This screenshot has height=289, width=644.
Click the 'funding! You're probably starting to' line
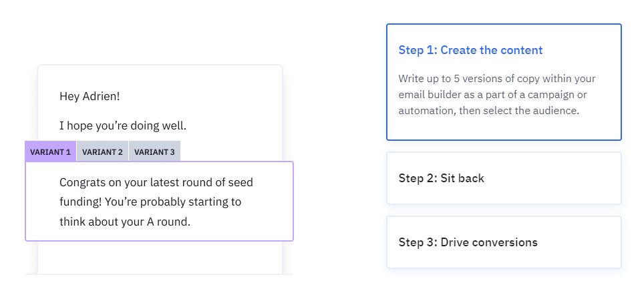click(150, 202)
